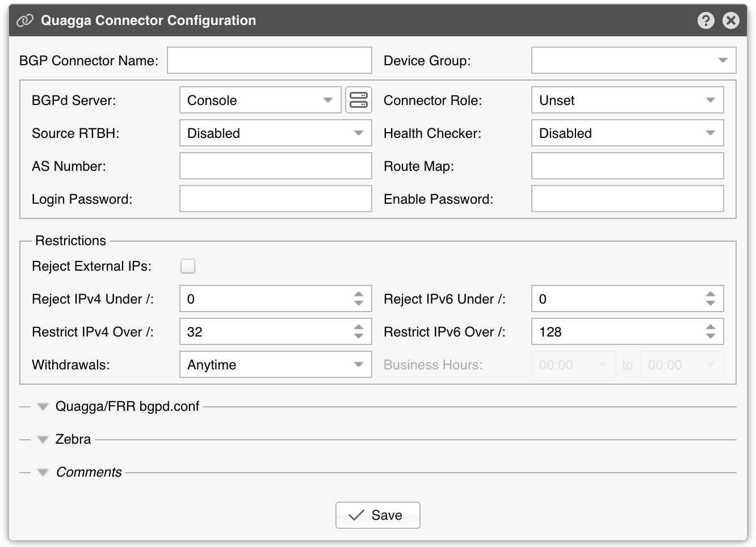This screenshot has width=756, height=547.
Task: Focus the Login Password field
Action: tap(276, 199)
